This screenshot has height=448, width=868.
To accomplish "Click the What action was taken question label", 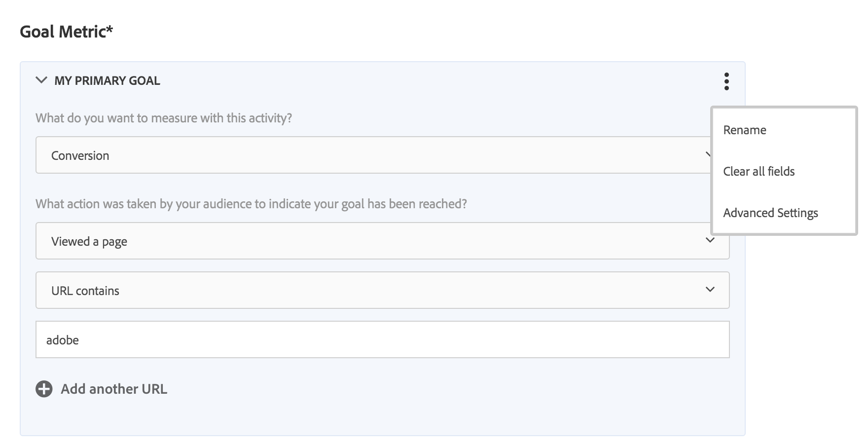I will (251, 204).
